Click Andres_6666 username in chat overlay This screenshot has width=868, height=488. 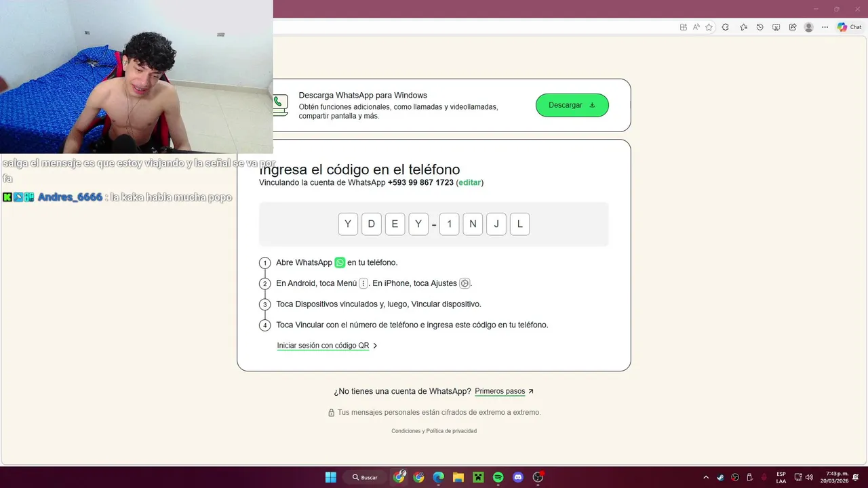[70, 197]
